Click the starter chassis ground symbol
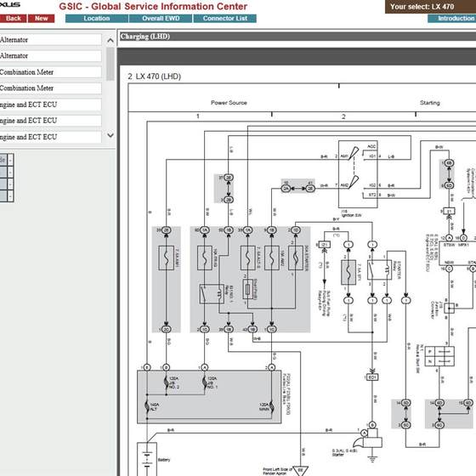Image resolution: width=476 pixels, height=476 pixels. [372, 459]
